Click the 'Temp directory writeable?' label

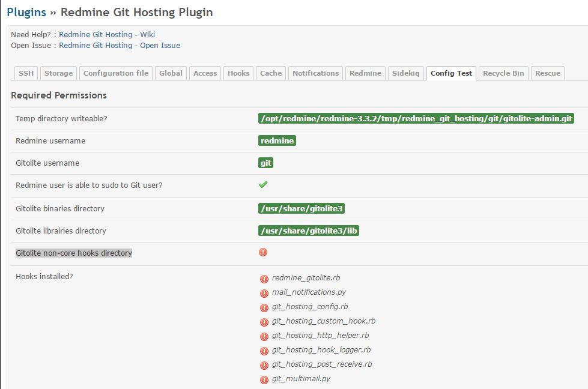click(x=61, y=118)
